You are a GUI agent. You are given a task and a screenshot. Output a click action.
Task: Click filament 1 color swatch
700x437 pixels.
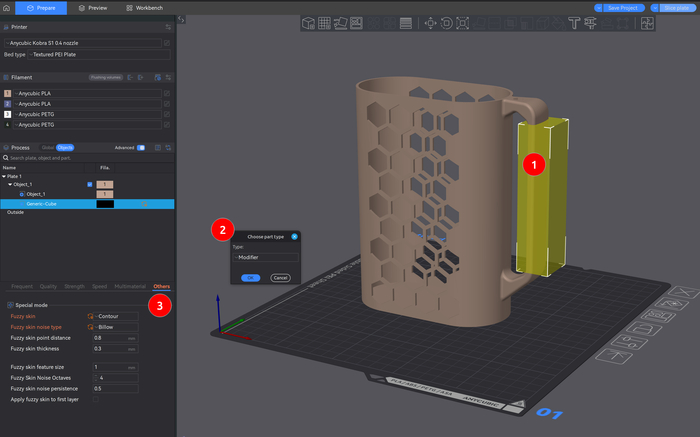pyautogui.click(x=8, y=93)
